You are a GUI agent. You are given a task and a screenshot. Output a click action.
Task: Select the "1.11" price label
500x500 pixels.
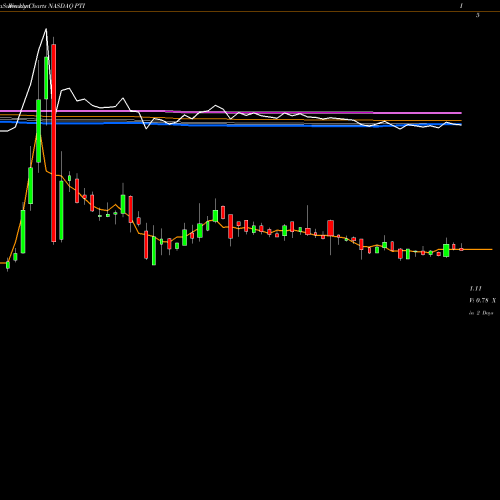475,288
